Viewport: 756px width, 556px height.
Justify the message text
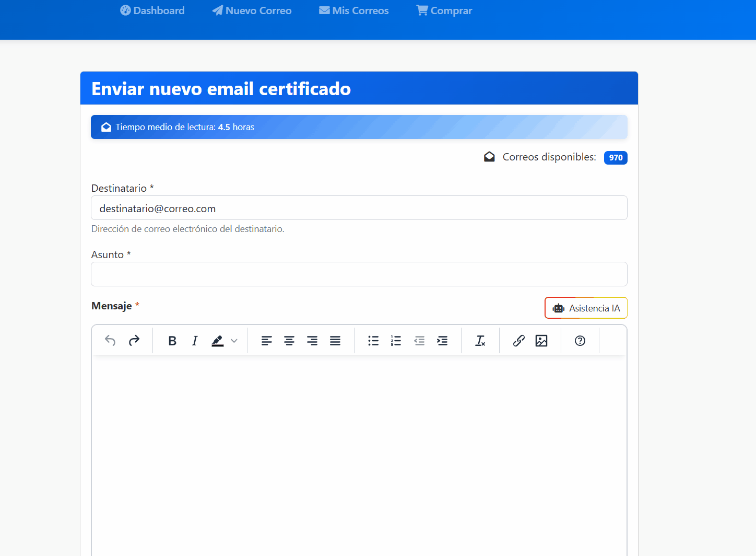[x=335, y=341]
